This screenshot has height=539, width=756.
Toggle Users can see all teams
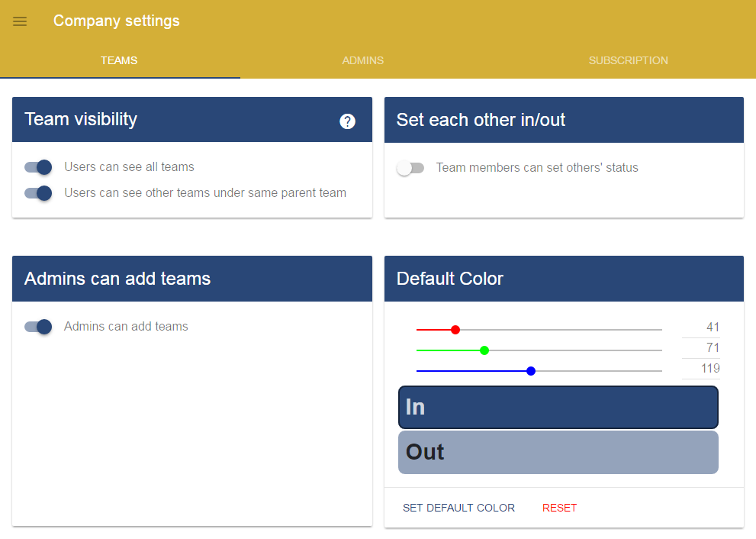click(x=38, y=167)
